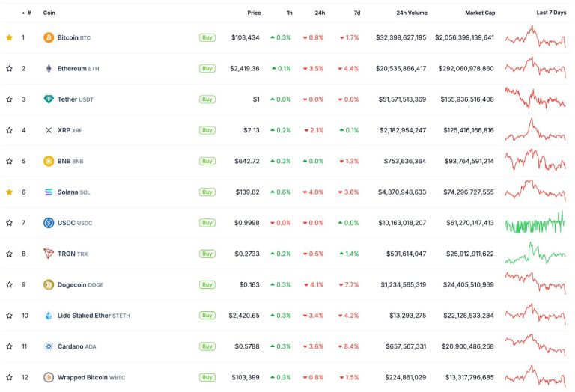Click Bitcoin price $103,434
575x392 pixels.
pyautogui.click(x=246, y=37)
